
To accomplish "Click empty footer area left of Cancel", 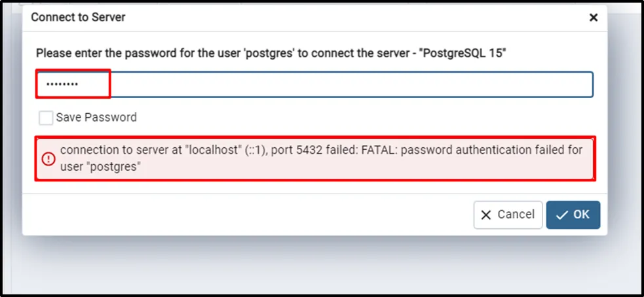I will [249, 215].
